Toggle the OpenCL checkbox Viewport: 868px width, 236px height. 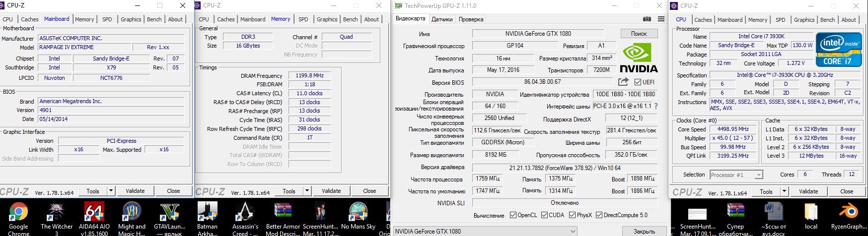pyautogui.click(x=513, y=215)
